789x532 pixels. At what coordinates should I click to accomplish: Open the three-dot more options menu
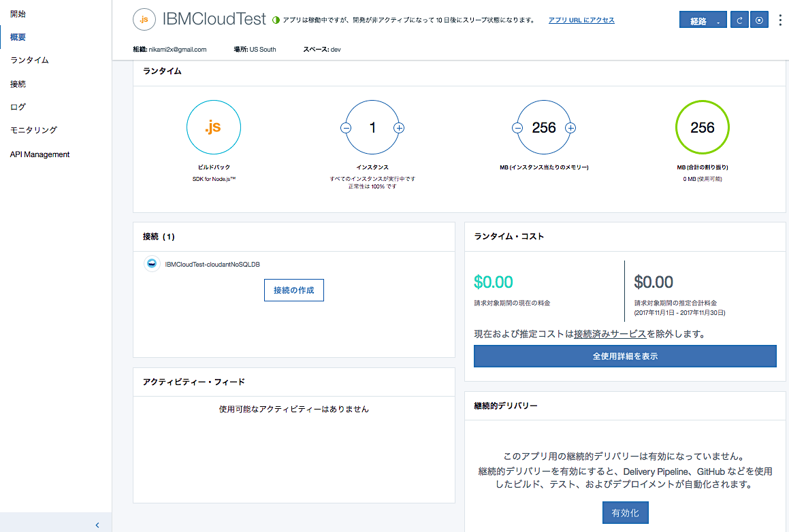tap(780, 20)
